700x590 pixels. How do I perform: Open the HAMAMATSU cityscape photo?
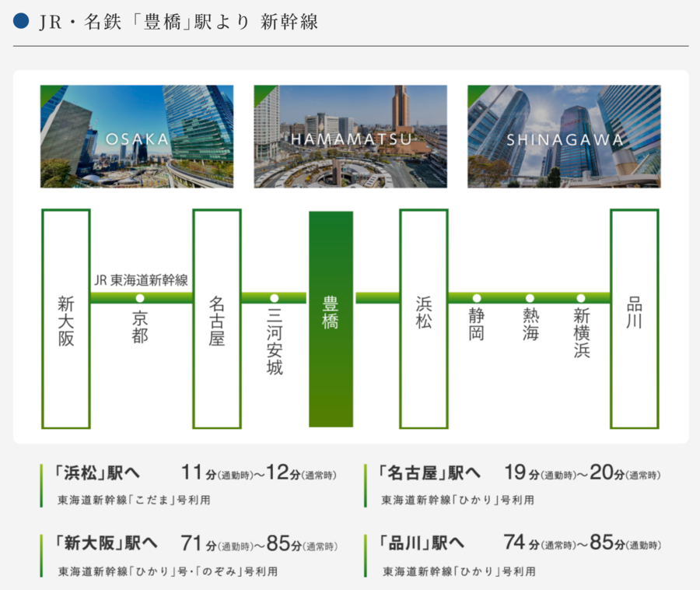click(350, 136)
